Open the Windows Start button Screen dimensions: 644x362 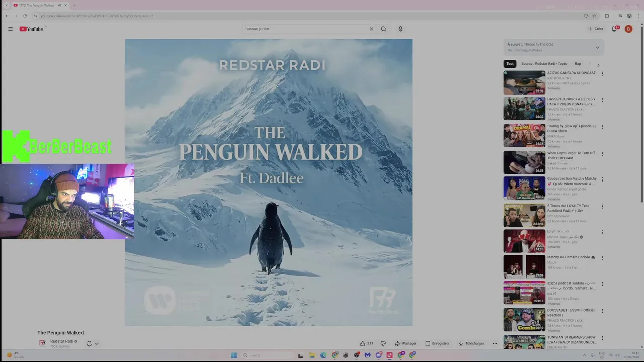click(x=234, y=355)
